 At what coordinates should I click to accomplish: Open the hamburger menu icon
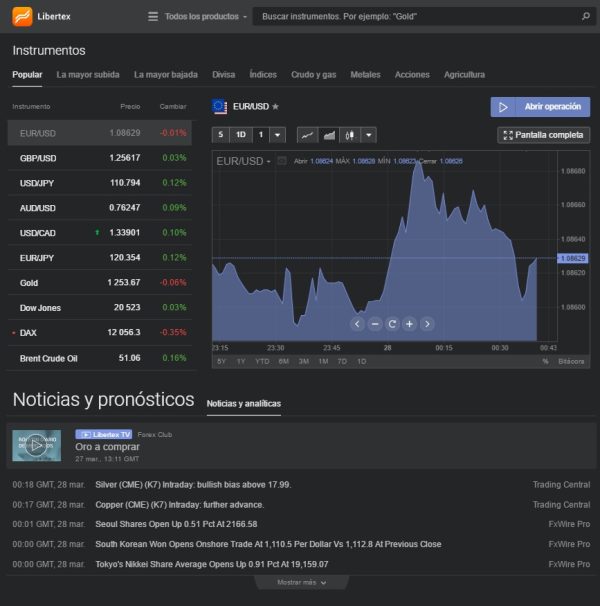pyautogui.click(x=153, y=17)
